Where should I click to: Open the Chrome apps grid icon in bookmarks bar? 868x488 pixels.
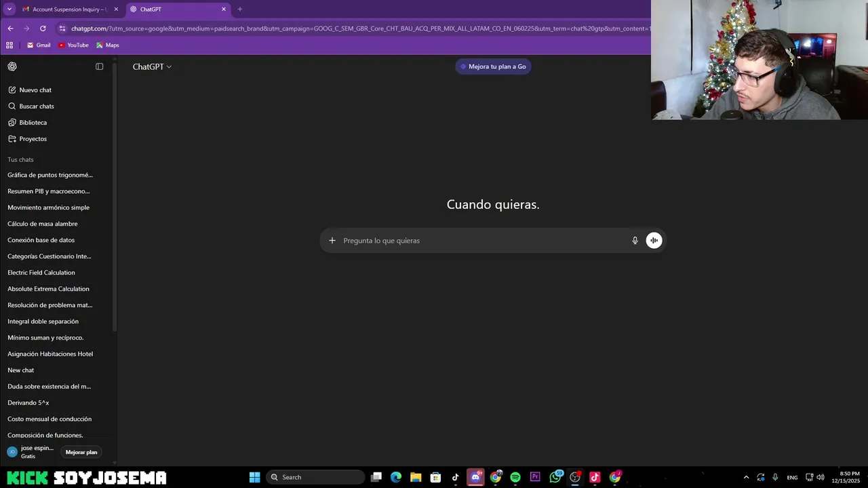point(9,45)
